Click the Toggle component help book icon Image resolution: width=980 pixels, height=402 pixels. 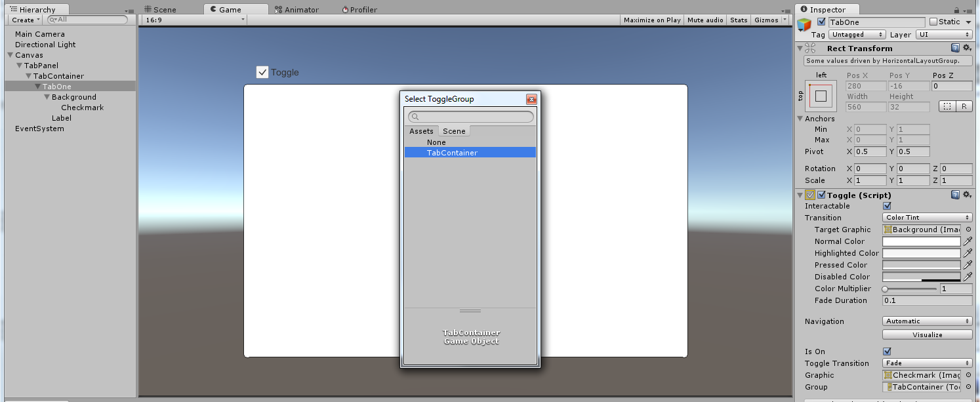955,195
